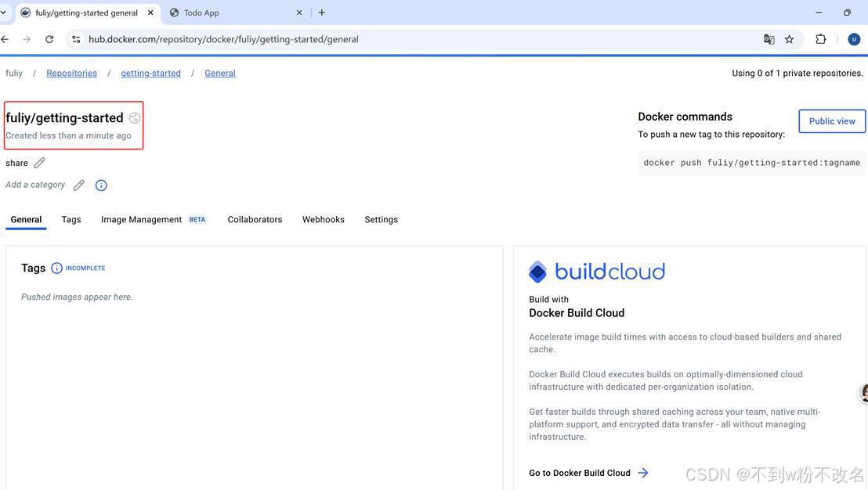Open the repository Settings tab
The image size is (868, 490).
pyautogui.click(x=381, y=219)
